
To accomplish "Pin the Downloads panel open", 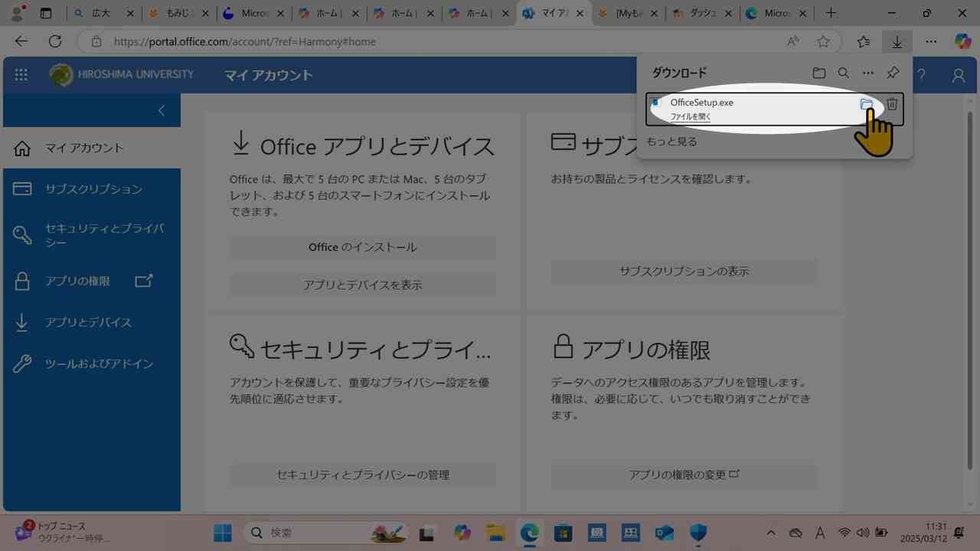I will (x=892, y=73).
